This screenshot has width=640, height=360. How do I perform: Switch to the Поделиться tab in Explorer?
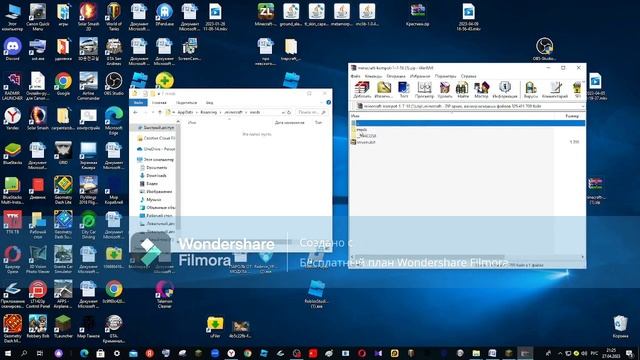186,102
